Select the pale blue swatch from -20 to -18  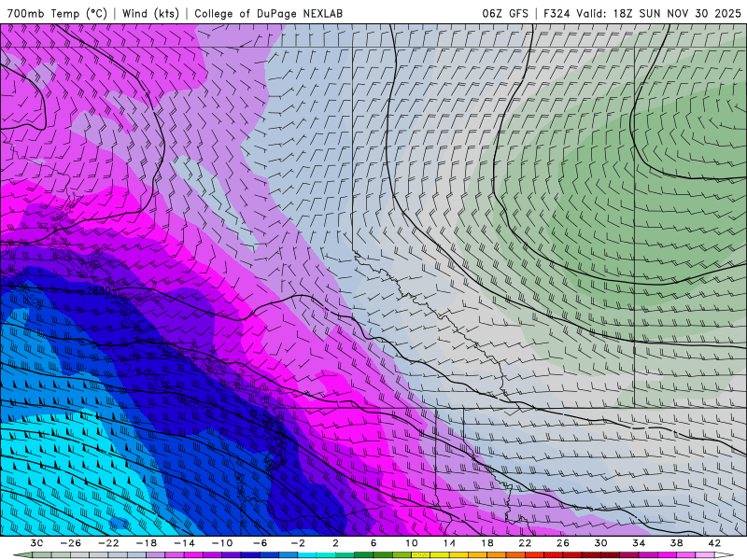(136, 555)
